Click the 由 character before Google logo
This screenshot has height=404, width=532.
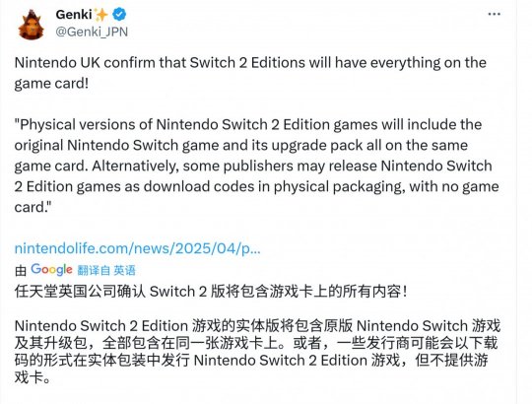pyautogui.click(x=21, y=271)
